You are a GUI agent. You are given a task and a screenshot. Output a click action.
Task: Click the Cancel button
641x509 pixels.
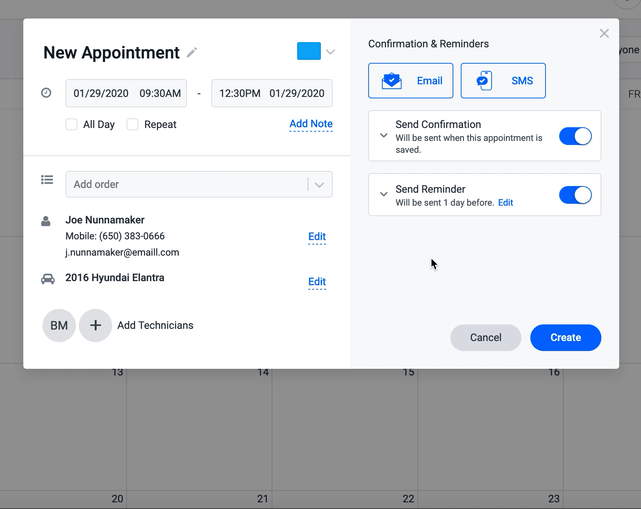click(486, 338)
